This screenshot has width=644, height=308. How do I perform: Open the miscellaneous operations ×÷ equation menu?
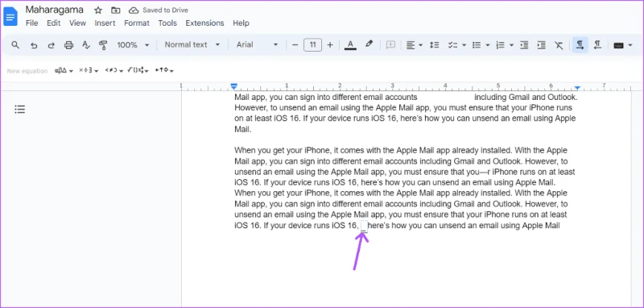(89, 71)
